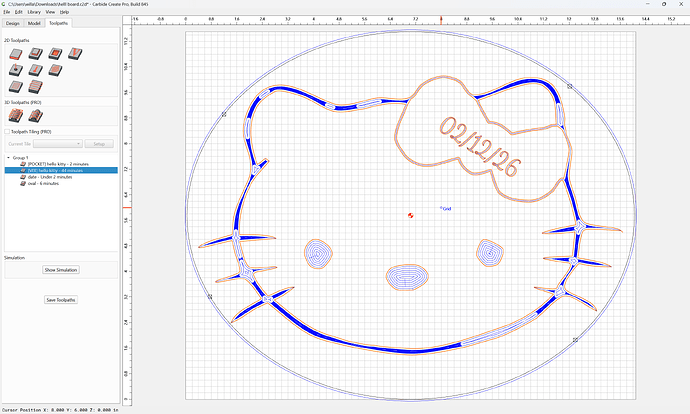
Task: Select the Texture toolpath icon in second row
Action: tap(55, 70)
